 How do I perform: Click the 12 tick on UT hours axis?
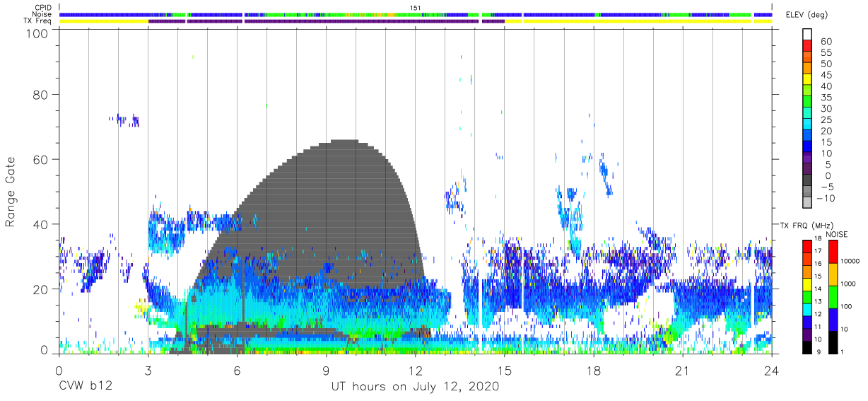415,370
